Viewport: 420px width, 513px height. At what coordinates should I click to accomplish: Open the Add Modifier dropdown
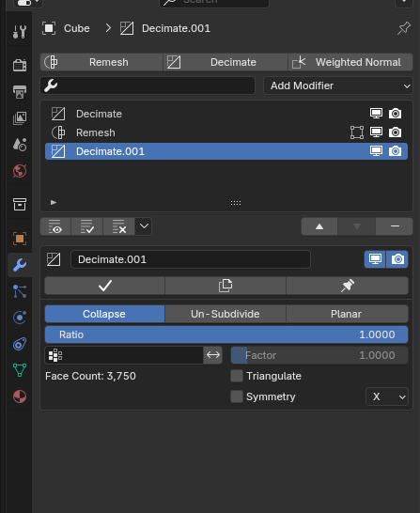(338, 85)
